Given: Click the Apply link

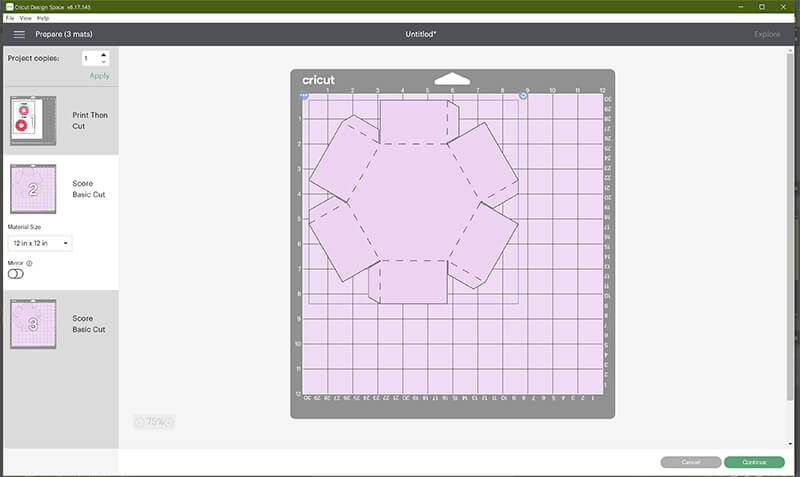Looking at the screenshot, I should coord(99,76).
